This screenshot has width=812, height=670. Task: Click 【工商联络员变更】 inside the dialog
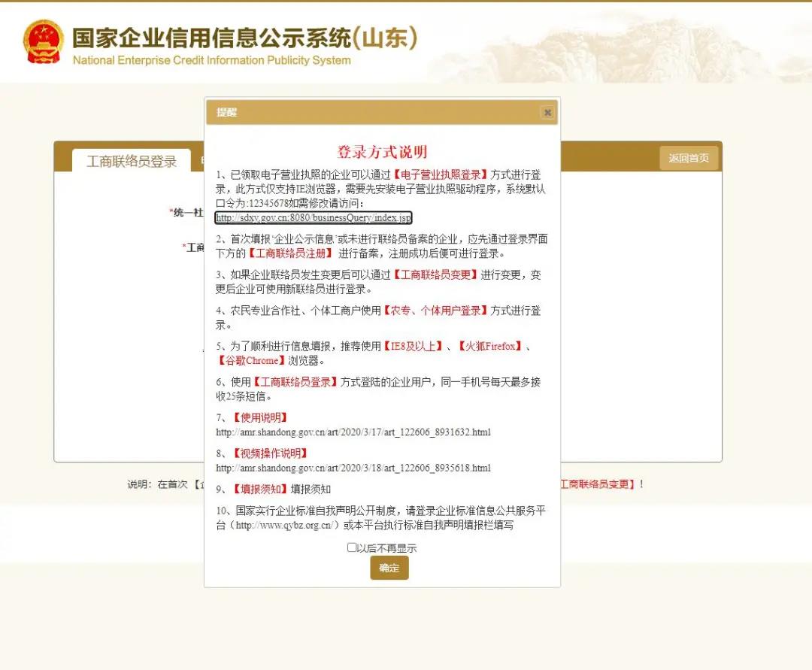click(x=435, y=275)
